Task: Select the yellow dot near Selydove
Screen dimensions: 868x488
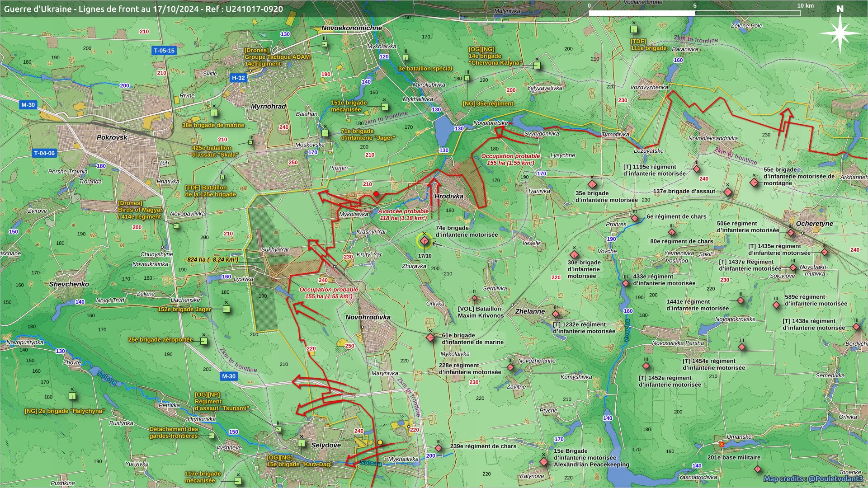Action: coord(380,442)
